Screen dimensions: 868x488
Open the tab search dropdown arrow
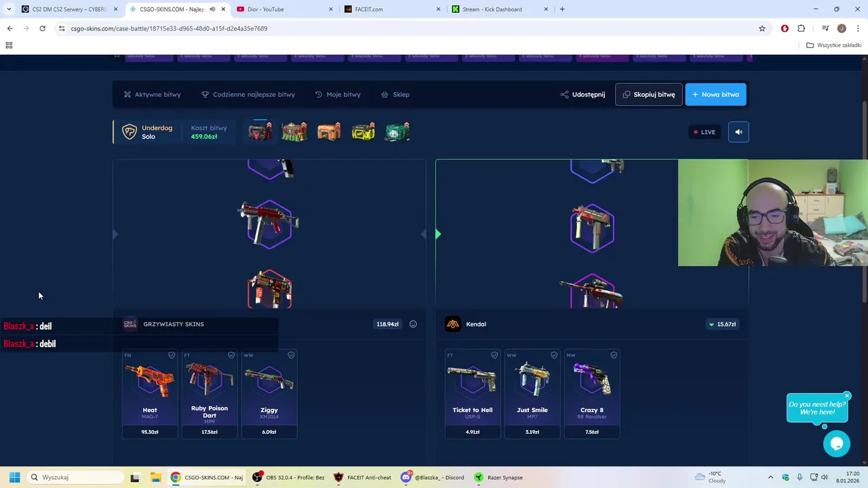(x=8, y=9)
